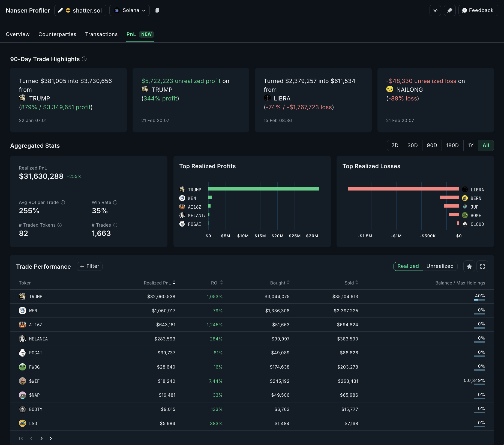This screenshot has width=504, height=445.
Task: Sort the table by ROI column
Action: [221, 283]
